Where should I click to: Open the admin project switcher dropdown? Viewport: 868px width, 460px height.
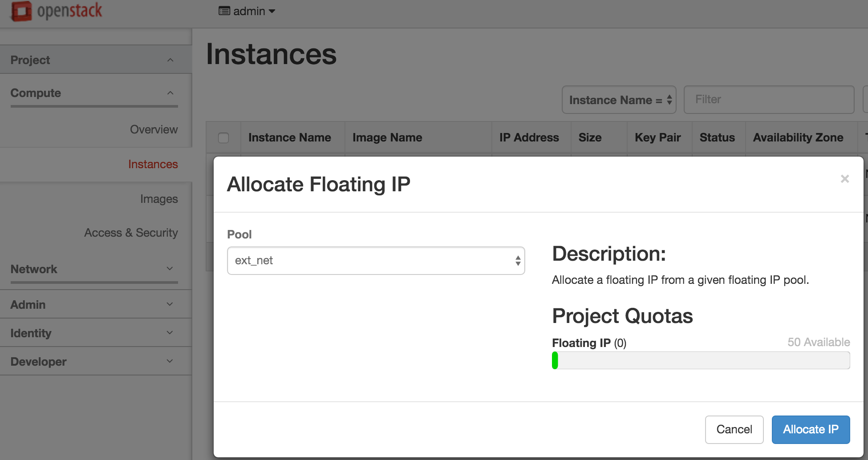click(x=247, y=11)
